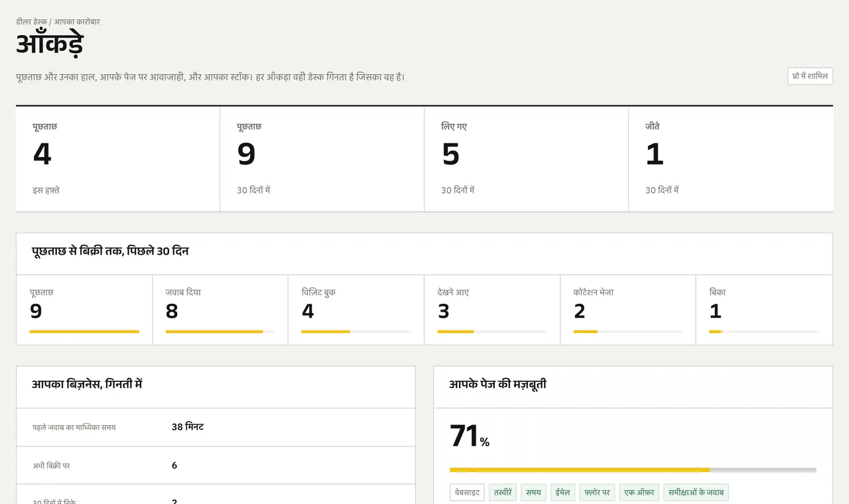Click the एक ऑफ़र tag chip
The width and height of the screenshot is (849, 504).
point(639,493)
